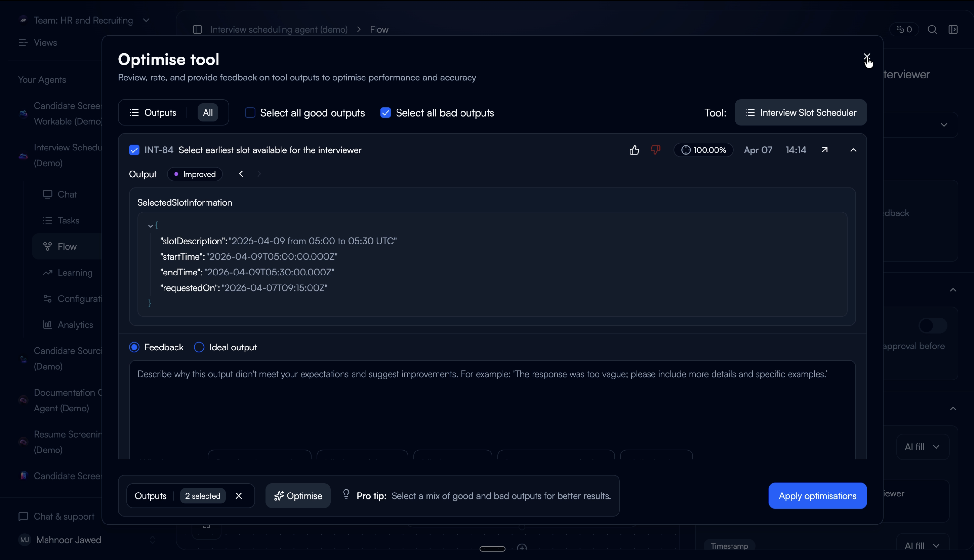Select the Ideal output radio button
974x560 pixels.
click(199, 347)
